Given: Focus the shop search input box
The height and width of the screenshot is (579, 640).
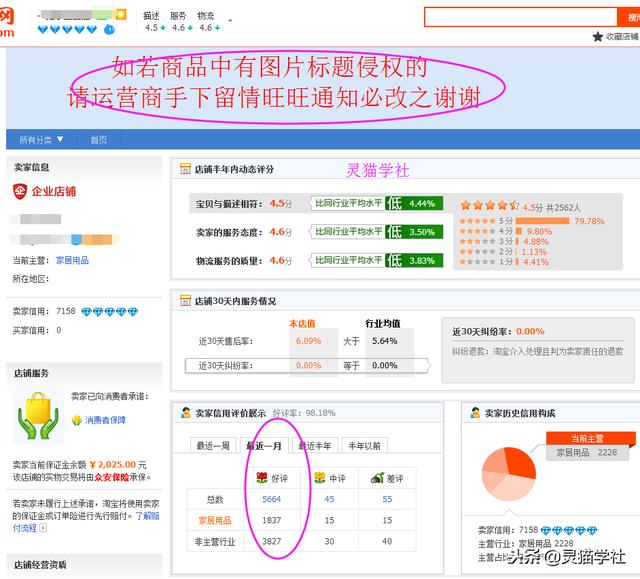Looking at the screenshot, I should [520, 17].
